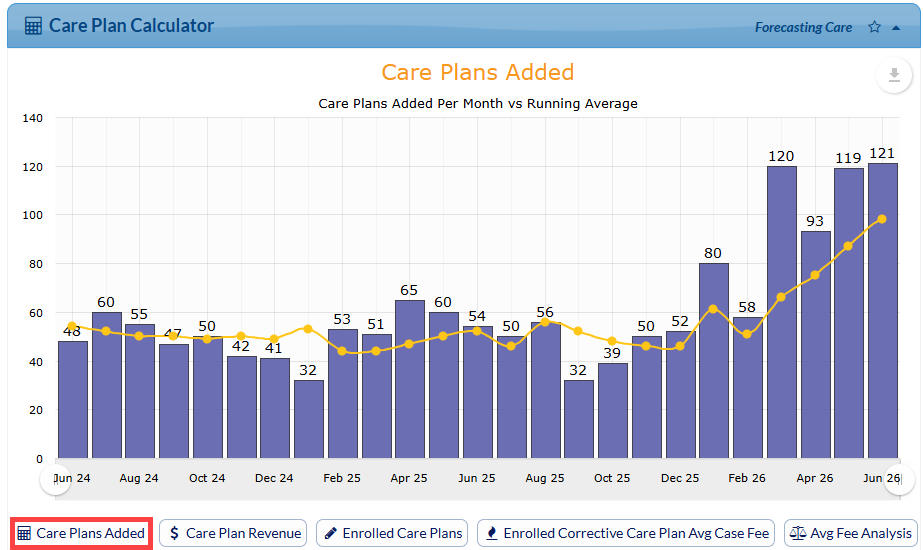Click the flame icon on Corrective Care Plan tab
This screenshot has height=550, width=923.
click(492, 534)
